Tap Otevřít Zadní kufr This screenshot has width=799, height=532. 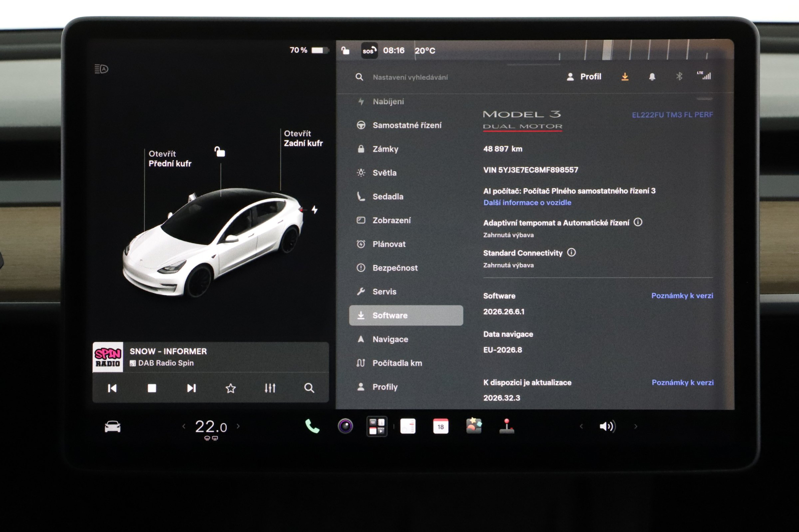[x=303, y=138]
